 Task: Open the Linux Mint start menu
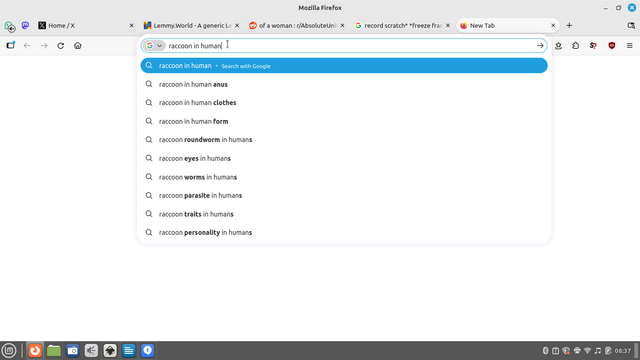9,351
